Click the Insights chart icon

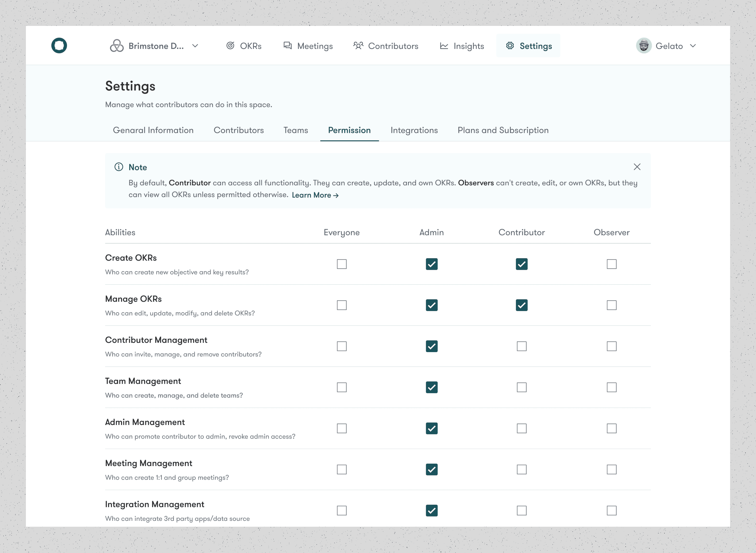coord(444,46)
